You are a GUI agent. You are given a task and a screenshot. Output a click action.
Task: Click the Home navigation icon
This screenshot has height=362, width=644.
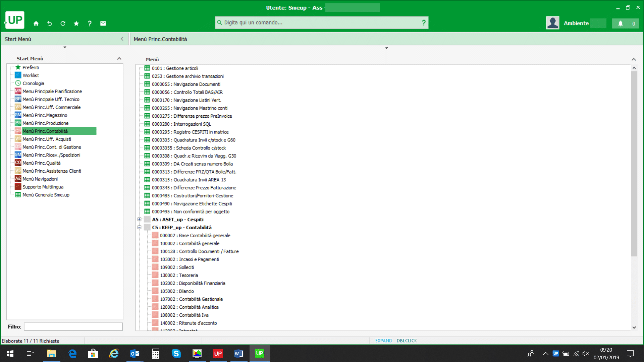36,23
